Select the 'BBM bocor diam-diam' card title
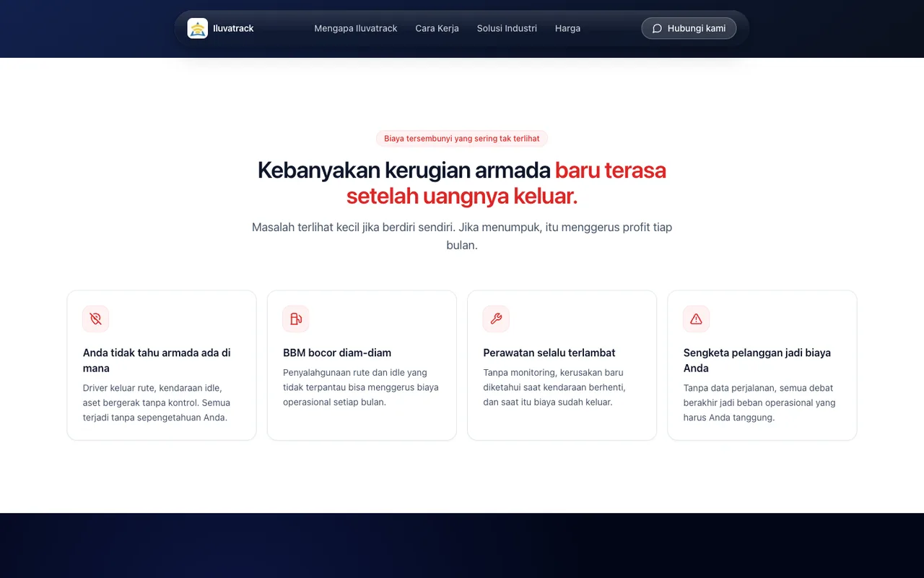 [337, 353]
